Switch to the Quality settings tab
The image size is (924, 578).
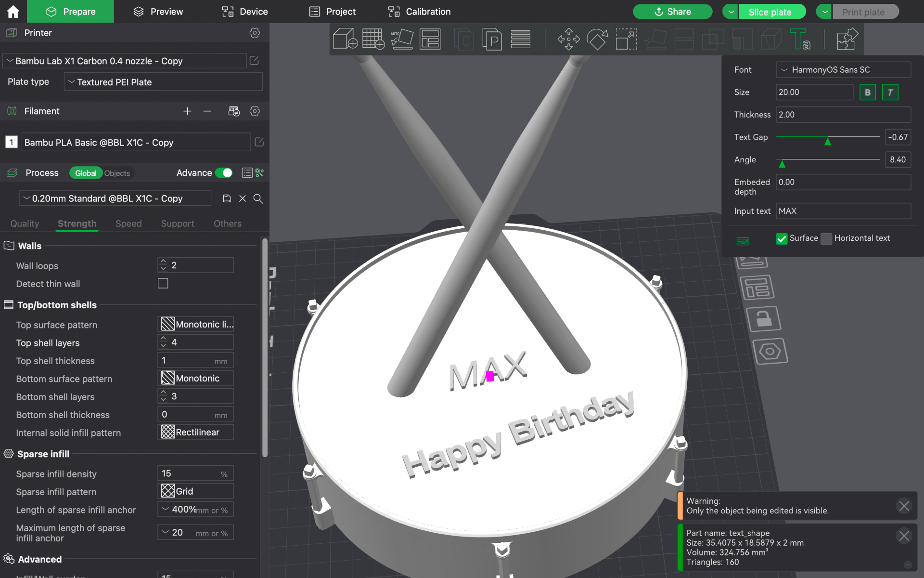click(25, 223)
